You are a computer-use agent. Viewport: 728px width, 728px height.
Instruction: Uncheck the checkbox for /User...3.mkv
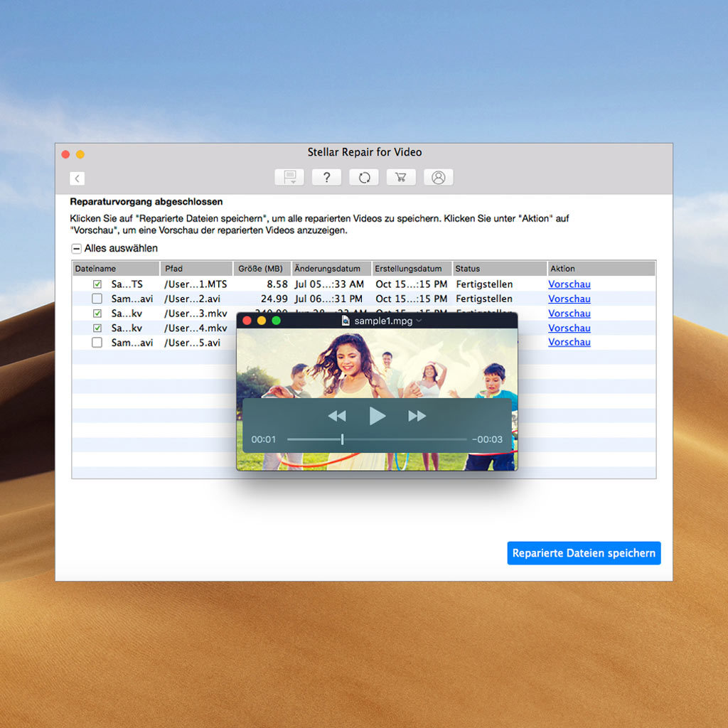click(x=97, y=313)
